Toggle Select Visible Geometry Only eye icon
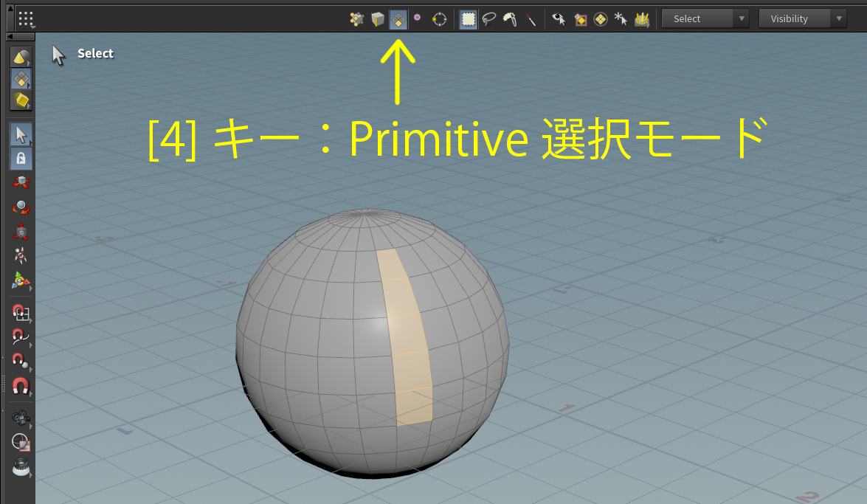867x504 pixels. 559,19
